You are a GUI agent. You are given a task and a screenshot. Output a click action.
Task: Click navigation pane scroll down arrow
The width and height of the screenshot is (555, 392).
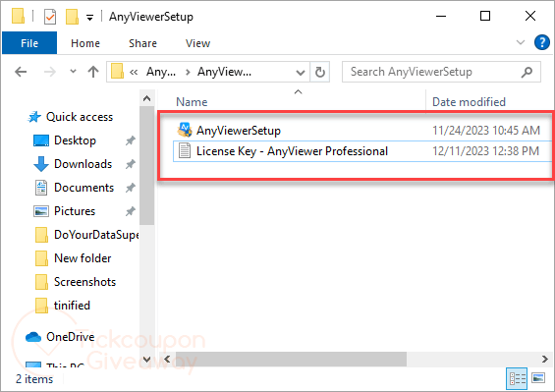coord(147,360)
